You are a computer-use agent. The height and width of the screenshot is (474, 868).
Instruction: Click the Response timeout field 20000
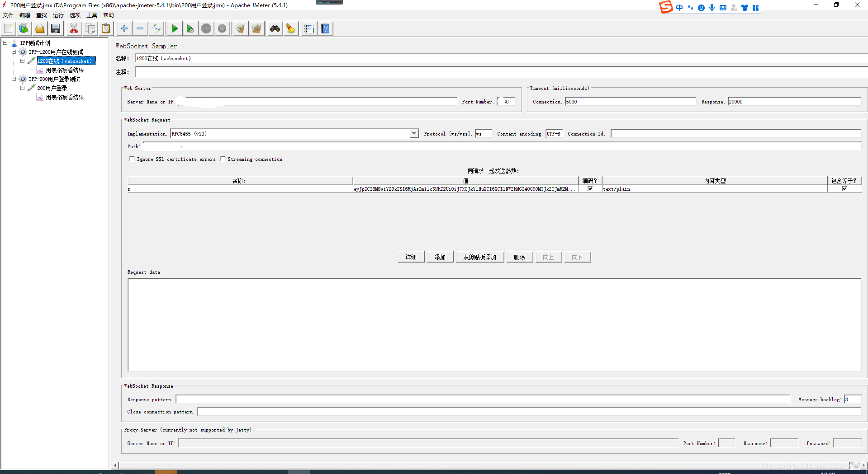(795, 102)
